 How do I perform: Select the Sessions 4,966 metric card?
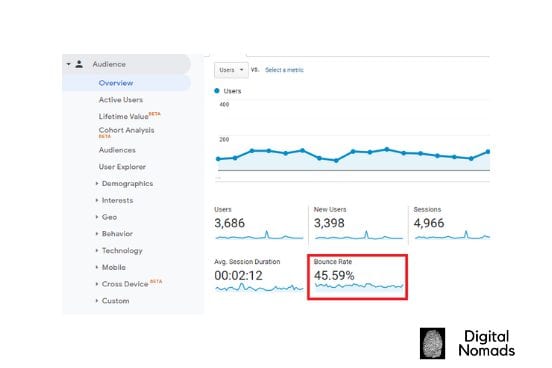coord(452,223)
